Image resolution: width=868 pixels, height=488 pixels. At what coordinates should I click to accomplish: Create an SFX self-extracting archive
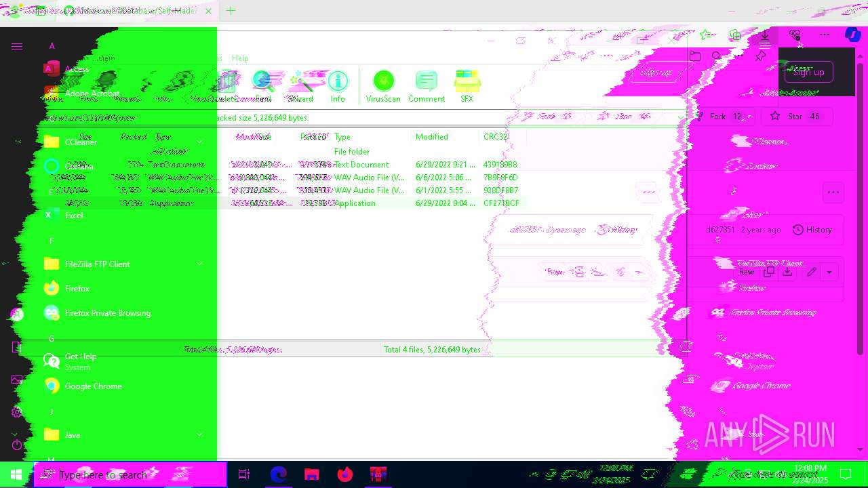coord(467,87)
